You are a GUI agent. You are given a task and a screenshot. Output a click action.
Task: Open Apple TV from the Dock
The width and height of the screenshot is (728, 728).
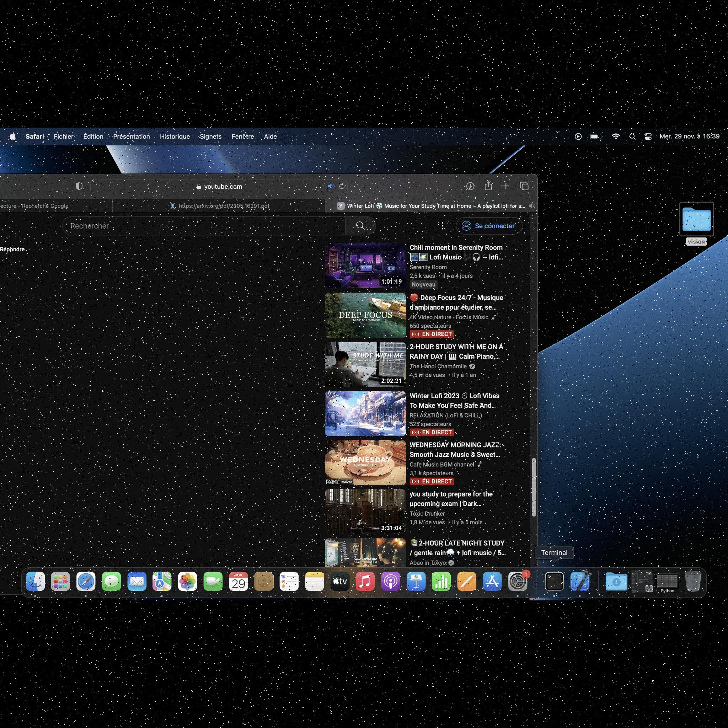tap(340, 581)
